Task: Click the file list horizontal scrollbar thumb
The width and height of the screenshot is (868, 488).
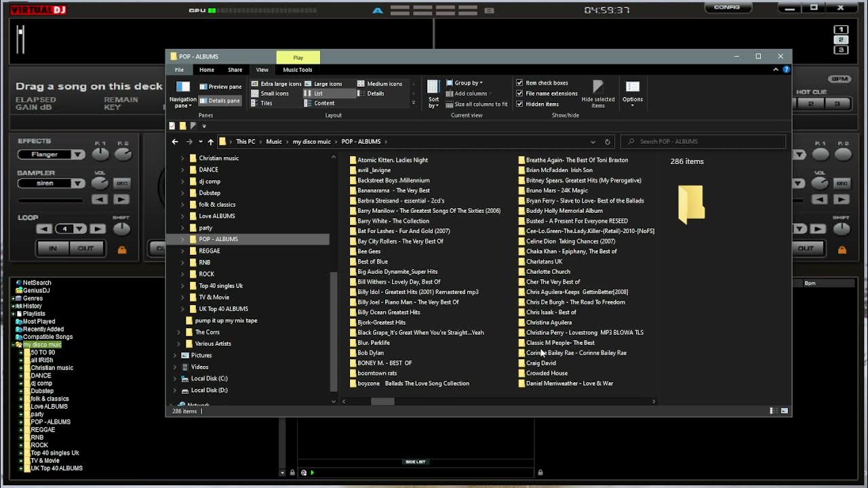Action: point(382,401)
